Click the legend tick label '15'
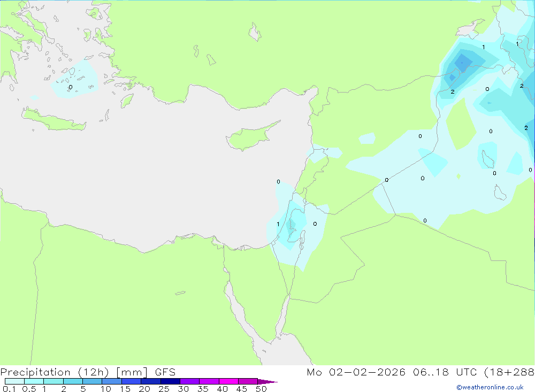This screenshot has height=392, width=535. coord(125,389)
